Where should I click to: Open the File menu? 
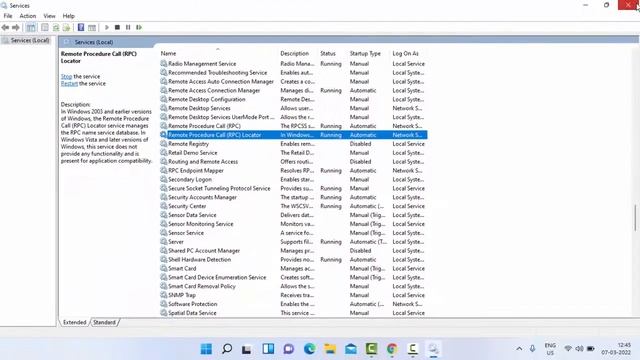tap(8, 16)
